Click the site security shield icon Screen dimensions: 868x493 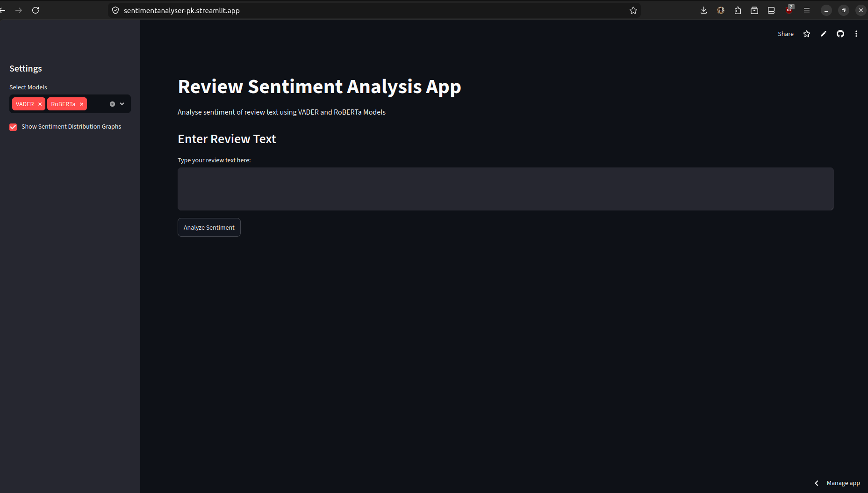(115, 10)
